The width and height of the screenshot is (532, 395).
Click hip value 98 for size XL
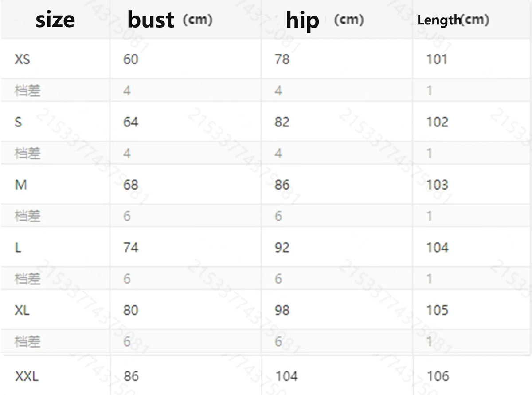(282, 310)
